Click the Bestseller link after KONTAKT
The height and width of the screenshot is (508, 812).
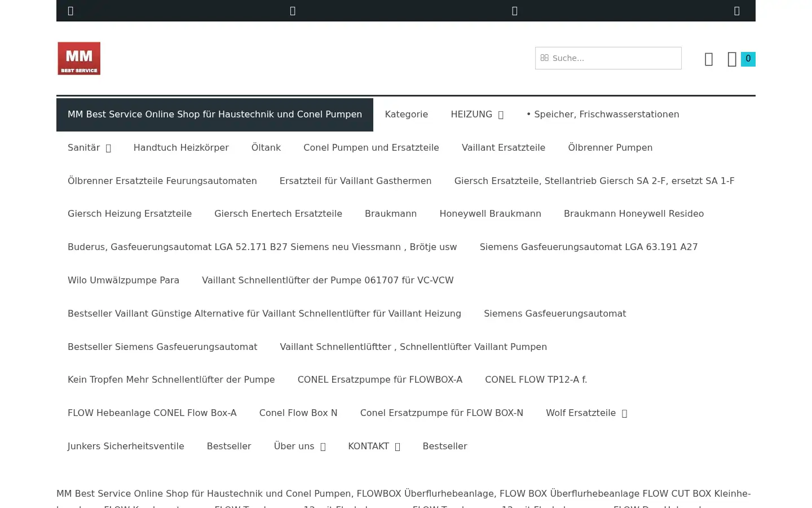(x=445, y=446)
